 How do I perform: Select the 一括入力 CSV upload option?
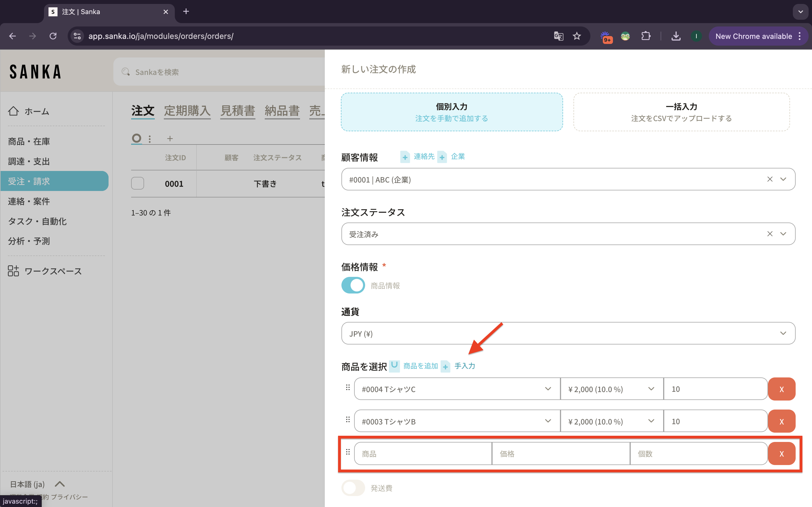tap(681, 112)
